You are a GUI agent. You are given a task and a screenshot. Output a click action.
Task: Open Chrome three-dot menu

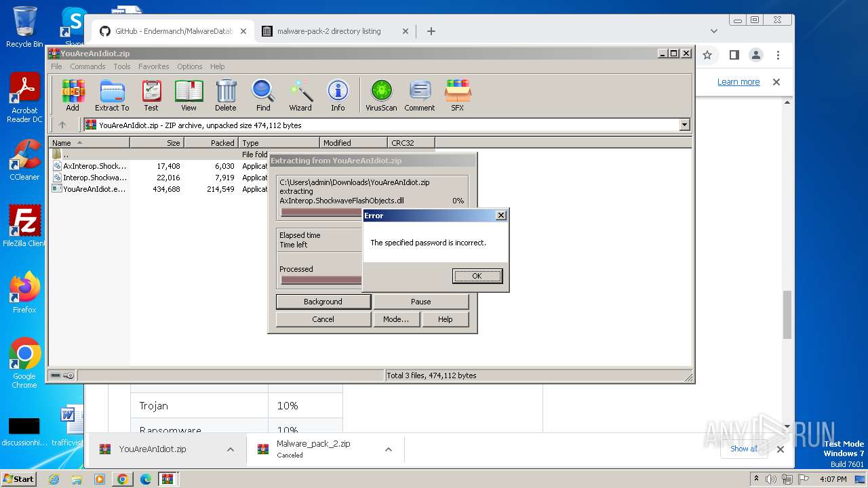click(x=778, y=55)
